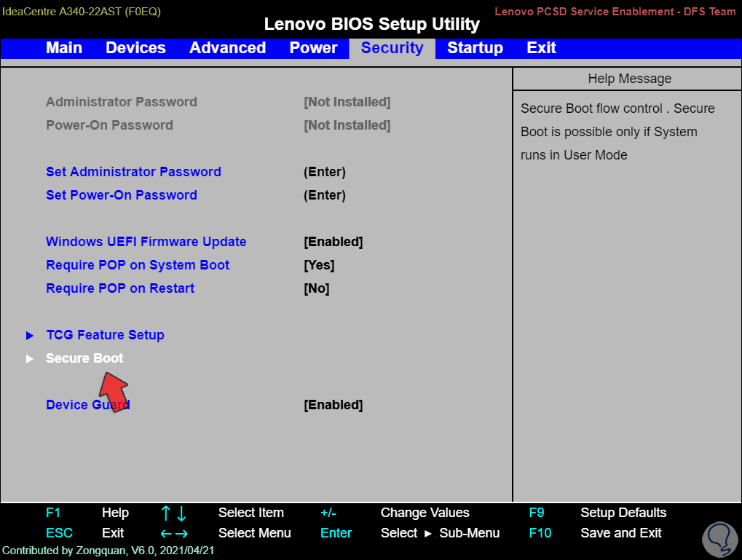Click Lenovo BIOS Setup Utility title
This screenshot has width=742, height=560.
[372, 24]
